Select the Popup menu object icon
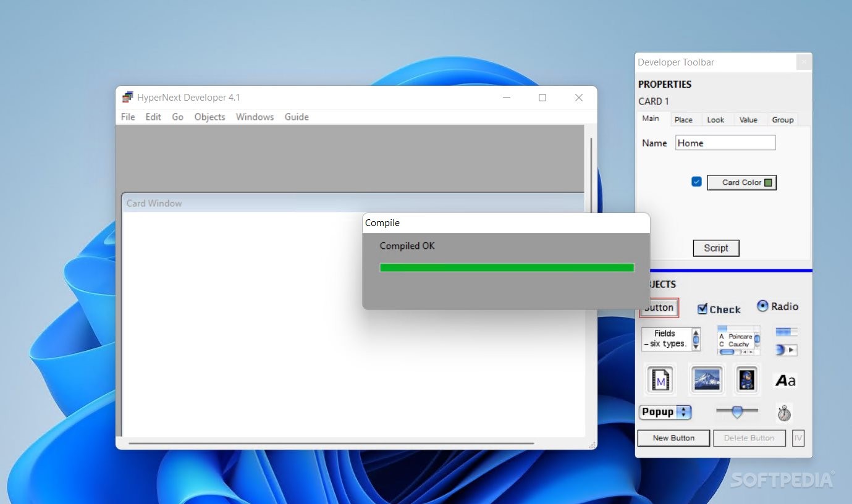The image size is (852, 504). point(665,412)
